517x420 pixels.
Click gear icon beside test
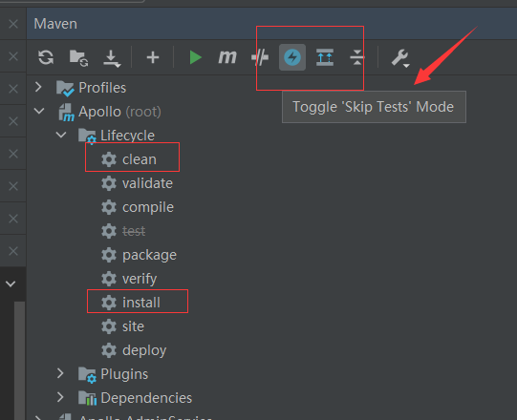coord(109,231)
